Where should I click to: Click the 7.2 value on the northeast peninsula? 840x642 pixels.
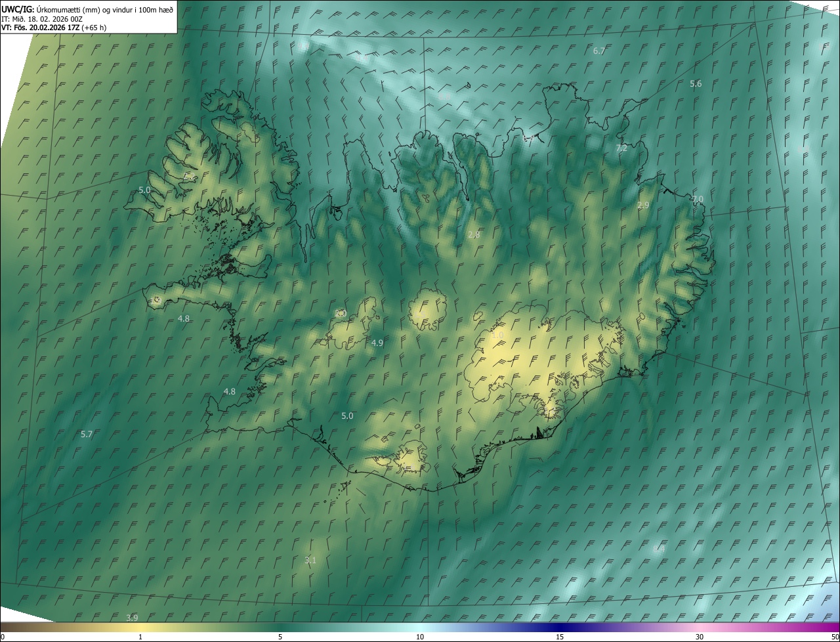tap(621, 149)
